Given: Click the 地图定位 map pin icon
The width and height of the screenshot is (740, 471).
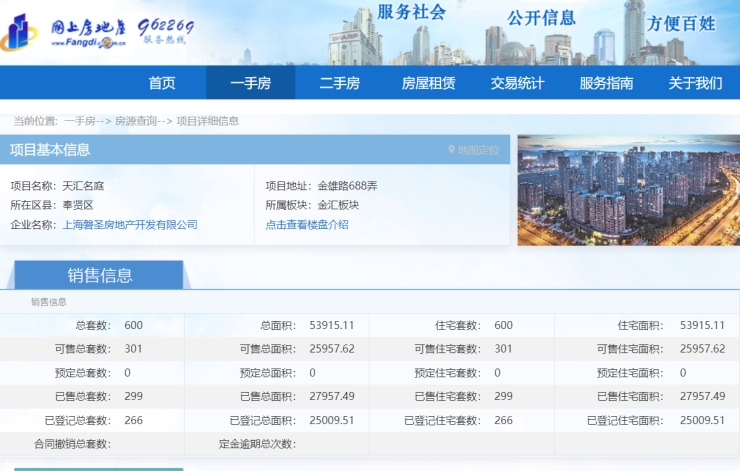Looking at the screenshot, I should (x=452, y=150).
